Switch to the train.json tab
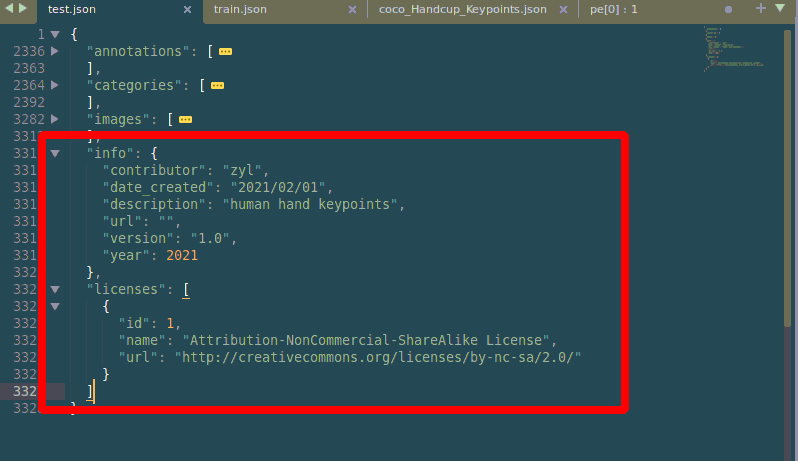The image size is (798, 461). (x=240, y=9)
